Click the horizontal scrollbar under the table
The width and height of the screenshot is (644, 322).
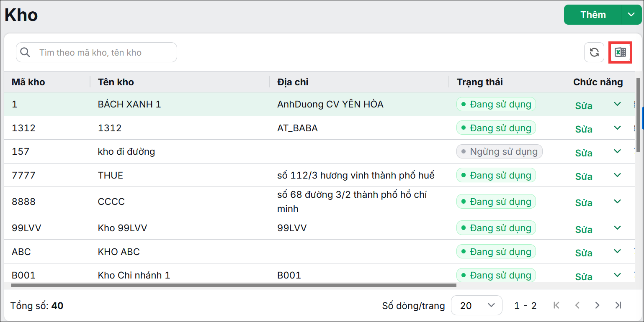click(x=234, y=286)
